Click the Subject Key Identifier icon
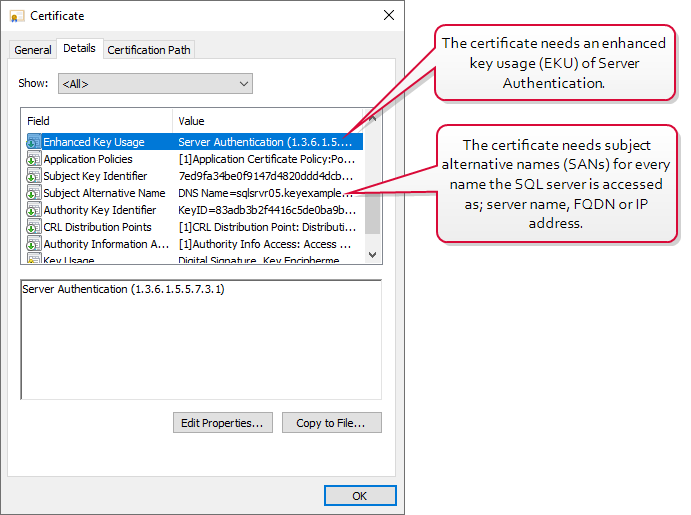 coord(33,176)
